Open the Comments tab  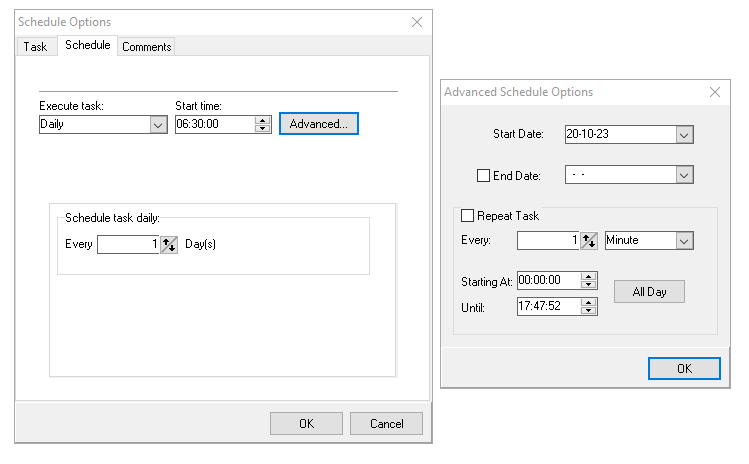click(x=147, y=47)
